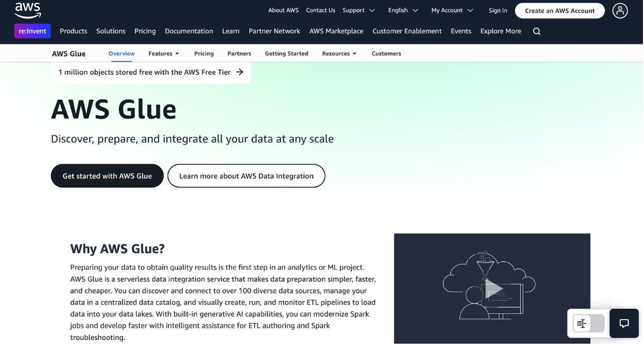The width and height of the screenshot is (644, 344).
Task: Expand the Features submenu
Action: point(164,53)
